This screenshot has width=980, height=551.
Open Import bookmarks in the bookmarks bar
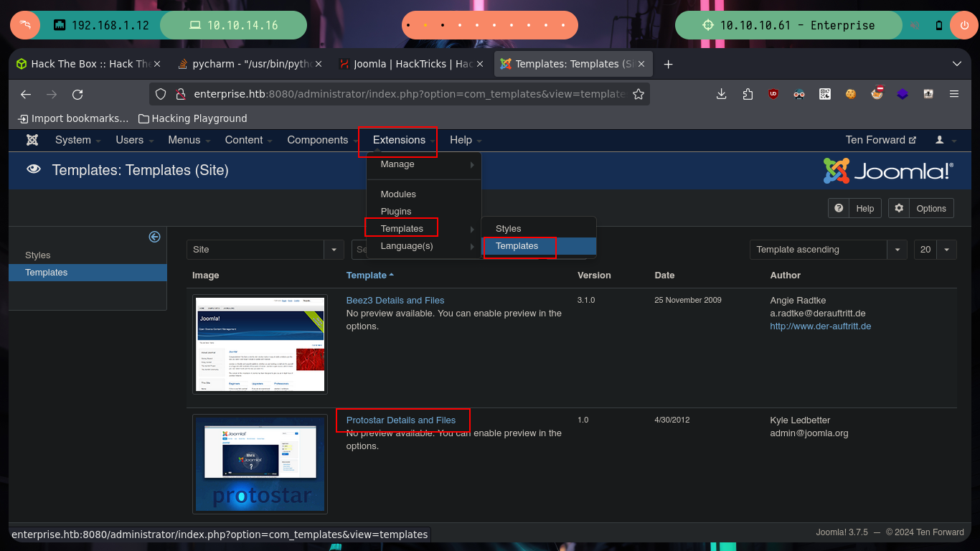(73, 118)
